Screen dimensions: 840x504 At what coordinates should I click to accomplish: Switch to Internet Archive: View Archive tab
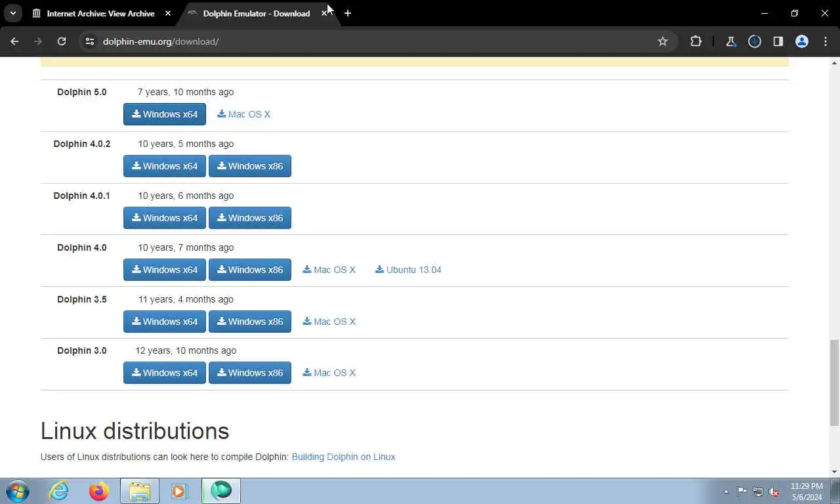coord(100,13)
